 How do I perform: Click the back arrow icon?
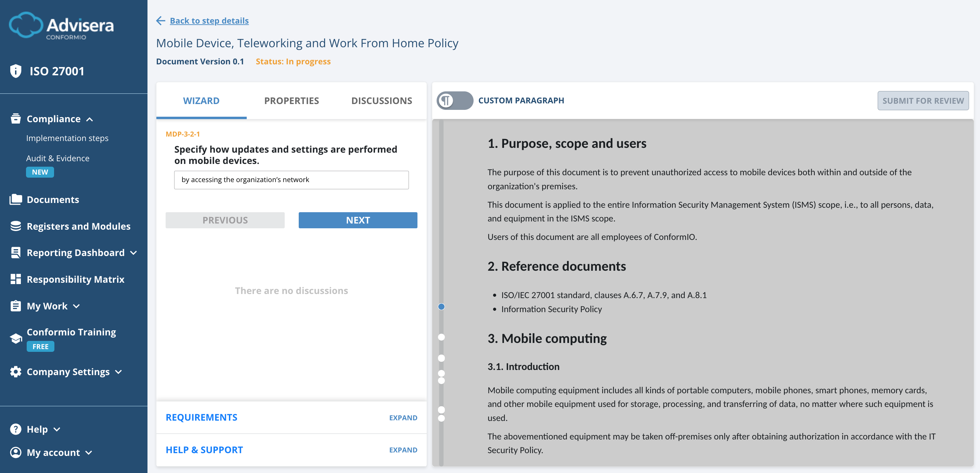pos(160,21)
